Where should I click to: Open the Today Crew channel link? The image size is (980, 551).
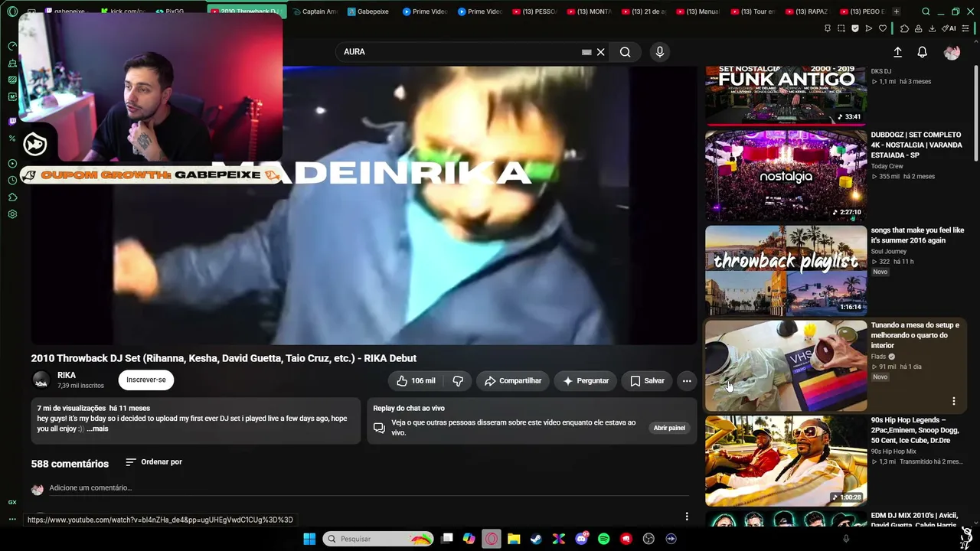point(887,166)
